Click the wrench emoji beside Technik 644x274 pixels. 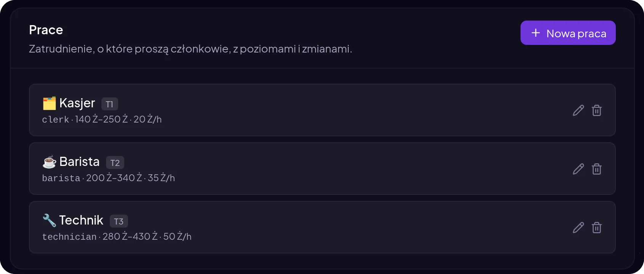(49, 220)
